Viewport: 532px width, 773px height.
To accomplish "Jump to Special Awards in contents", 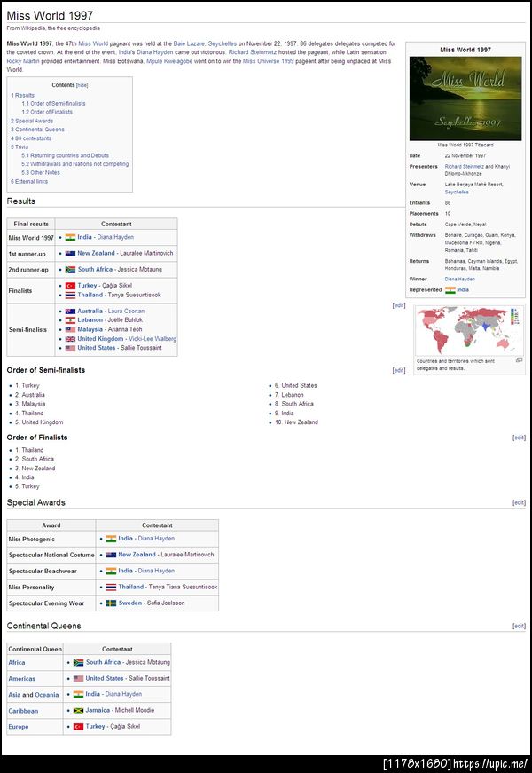I will tap(32, 121).
